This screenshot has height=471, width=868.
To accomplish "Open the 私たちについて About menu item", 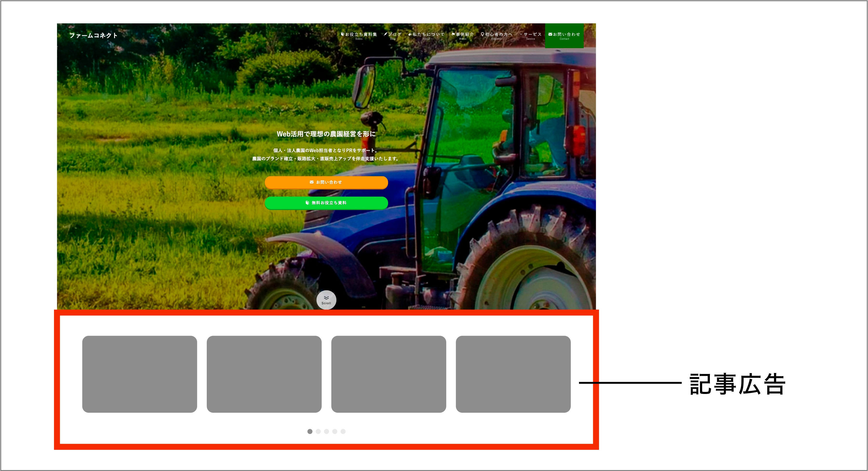I will [428, 34].
